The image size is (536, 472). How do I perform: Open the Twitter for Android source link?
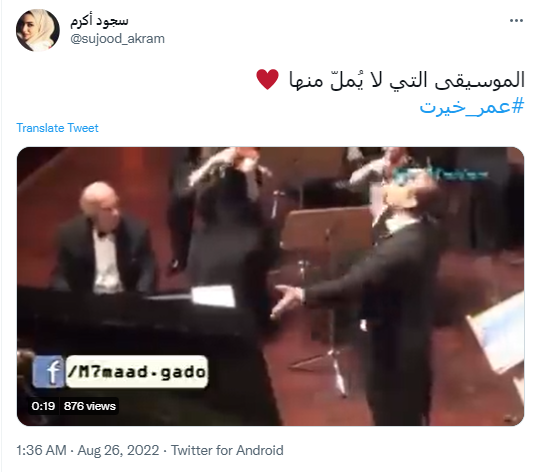pyautogui.click(x=227, y=450)
